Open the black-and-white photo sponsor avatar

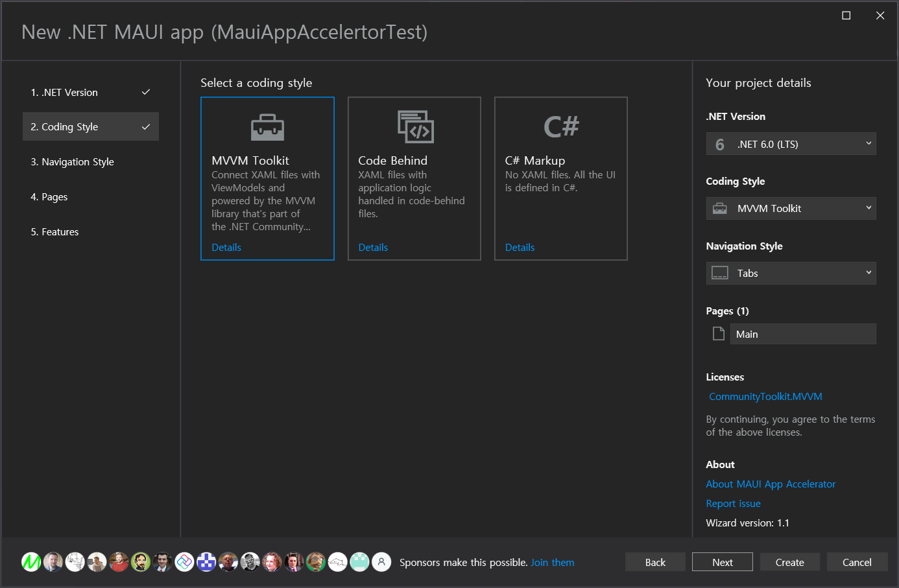click(250, 562)
